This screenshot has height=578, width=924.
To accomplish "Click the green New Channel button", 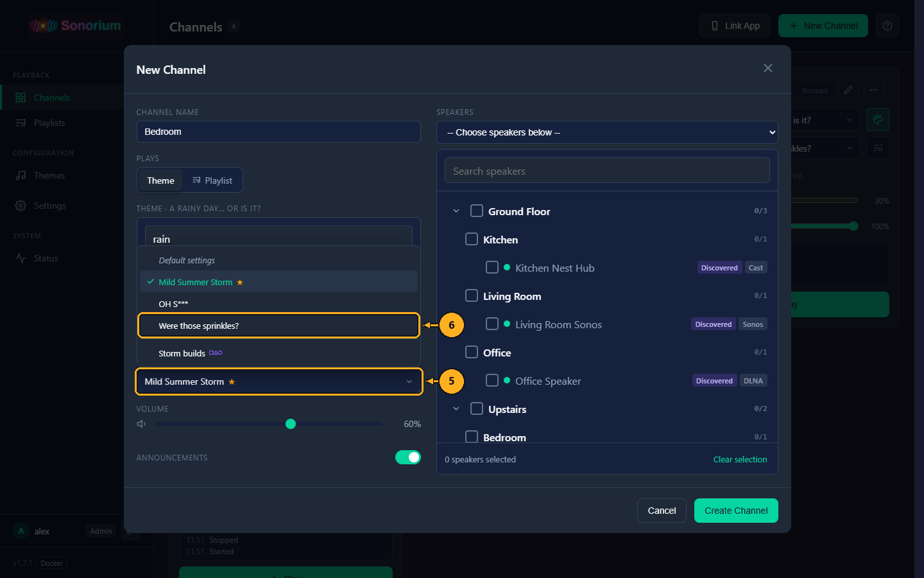I will coord(823,26).
